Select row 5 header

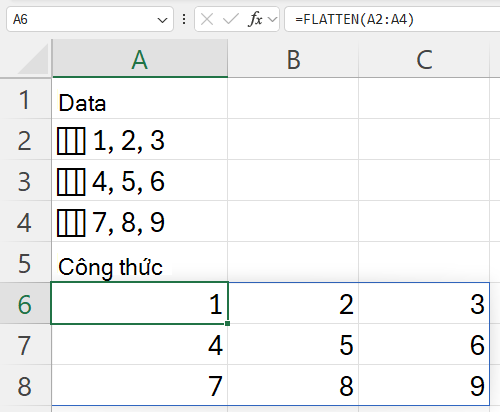(25, 262)
